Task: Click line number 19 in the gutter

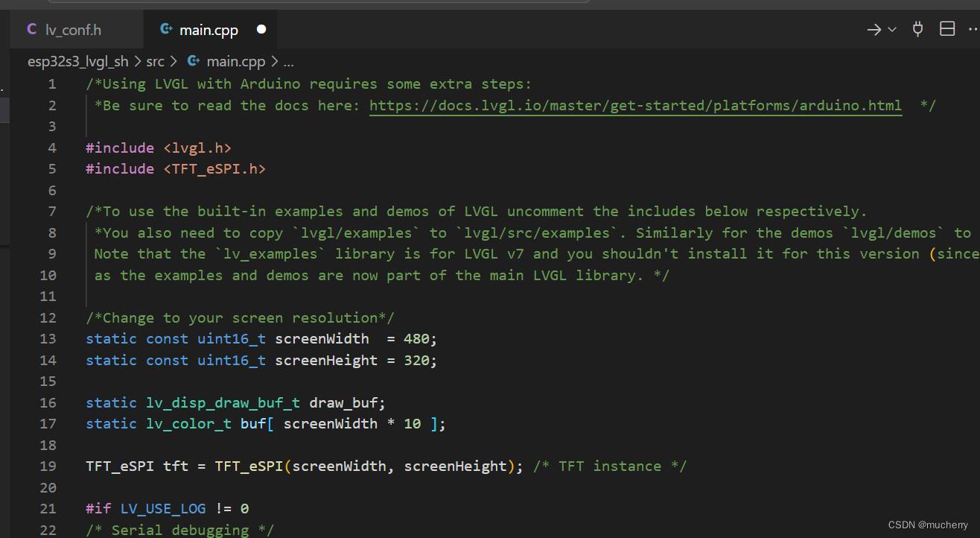Action: click(48, 466)
